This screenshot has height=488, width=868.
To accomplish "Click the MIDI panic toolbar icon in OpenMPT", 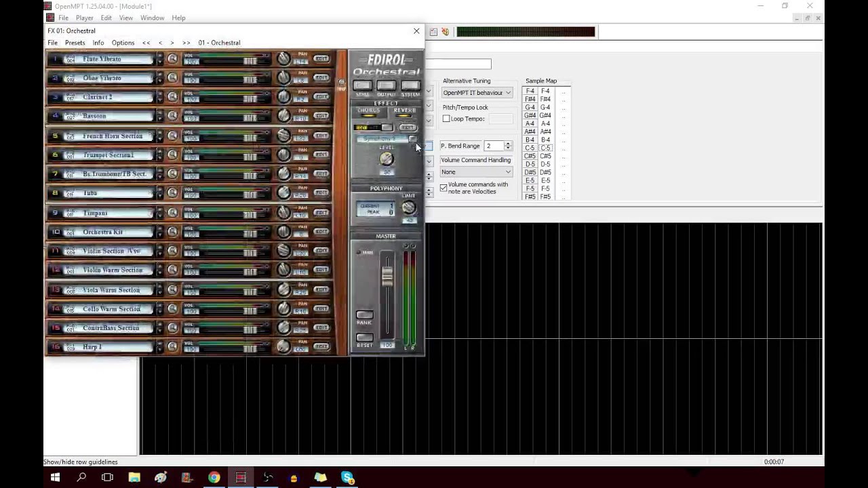I will click(445, 32).
